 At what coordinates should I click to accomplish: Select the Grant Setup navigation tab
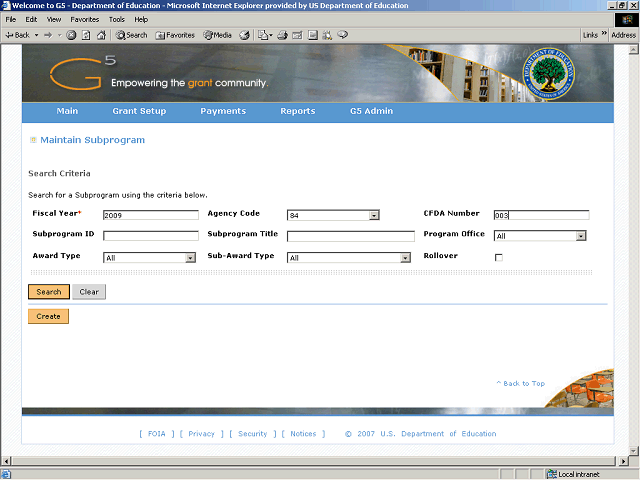[x=139, y=111]
